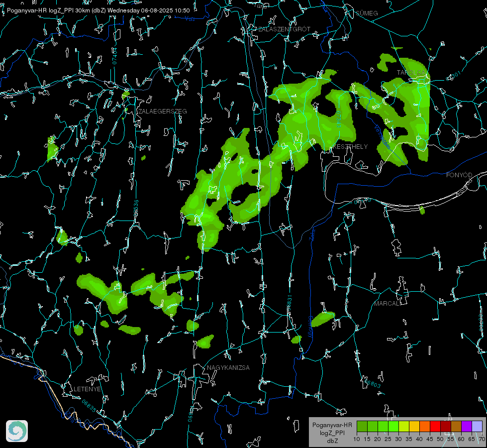Select the bright red 45–50 dBZ swatch
The width and height of the screenshot is (487, 448).
pos(435,426)
